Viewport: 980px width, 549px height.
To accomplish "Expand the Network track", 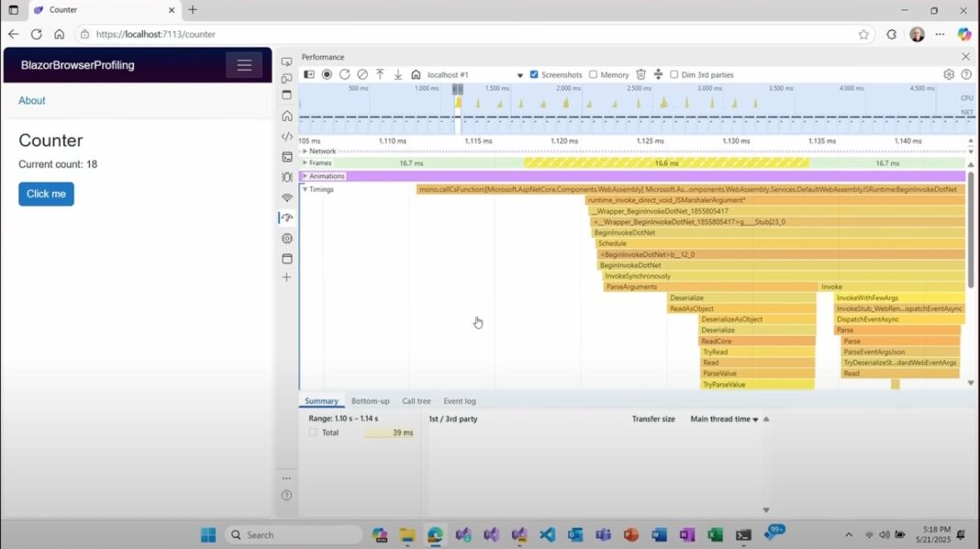I will [x=307, y=151].
